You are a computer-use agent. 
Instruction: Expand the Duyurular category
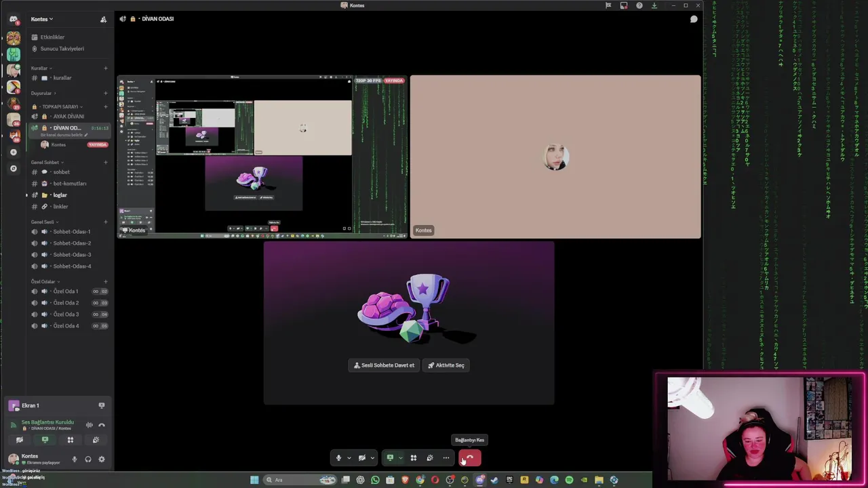click(43, 93)
